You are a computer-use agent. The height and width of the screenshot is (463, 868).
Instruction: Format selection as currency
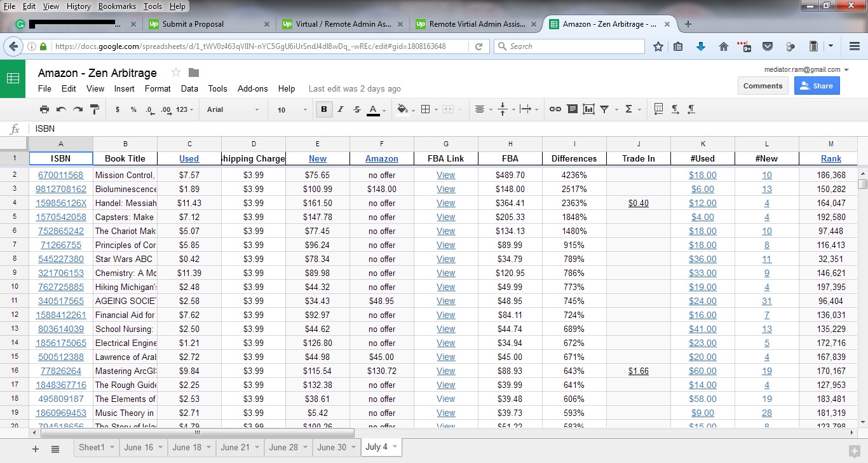(118, 109)
